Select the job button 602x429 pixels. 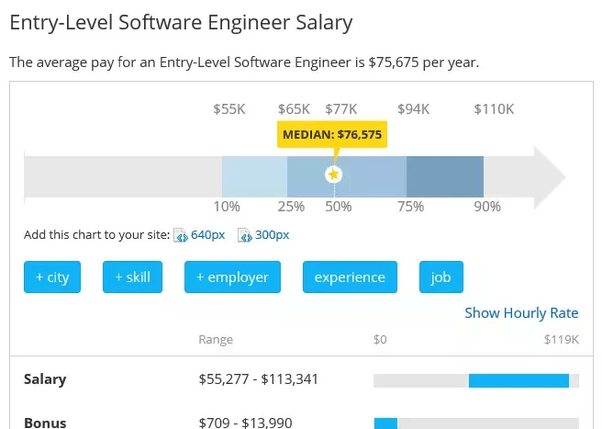pos(441,277)
